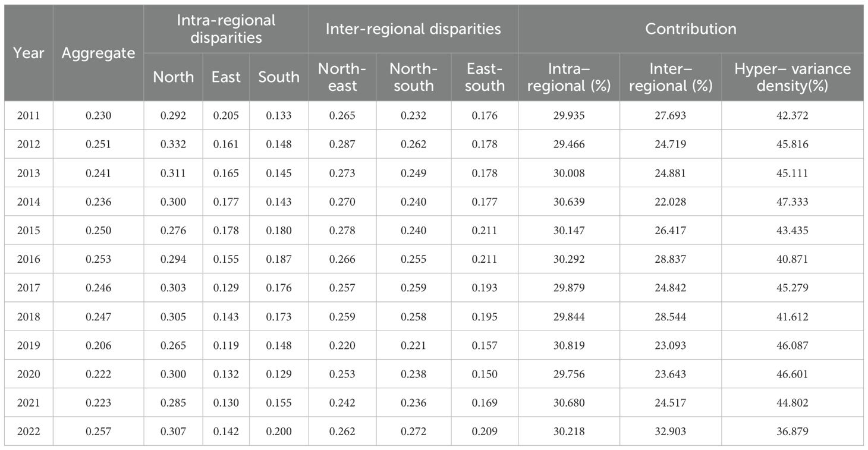Screen dimensions: 868x450
Task: Click the Intra-regional disparities group header
Action: (x=226, y=29)
